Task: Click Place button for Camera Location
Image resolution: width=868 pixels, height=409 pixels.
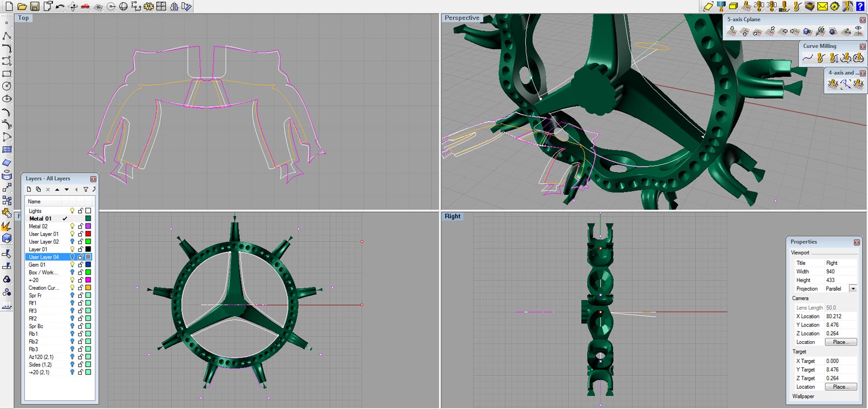Action: click(x=840, y=342)
